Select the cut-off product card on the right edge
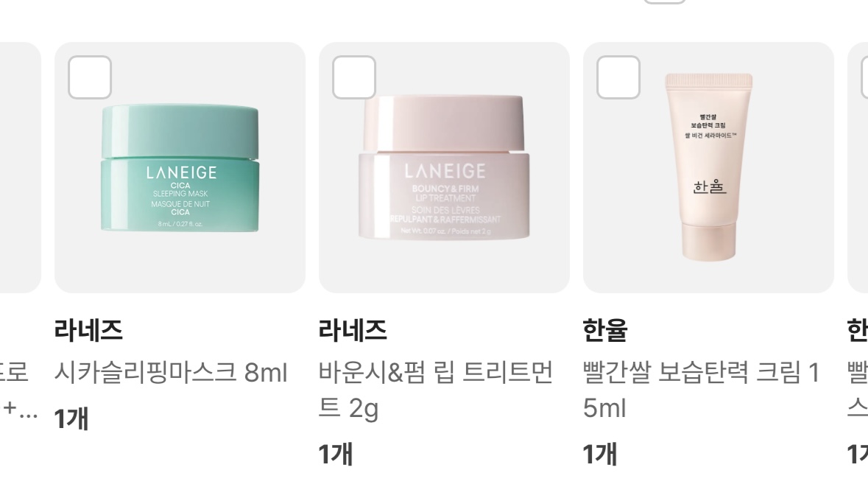Image resolution: width=868 pixels, height=487 pixels. [858, 167]
